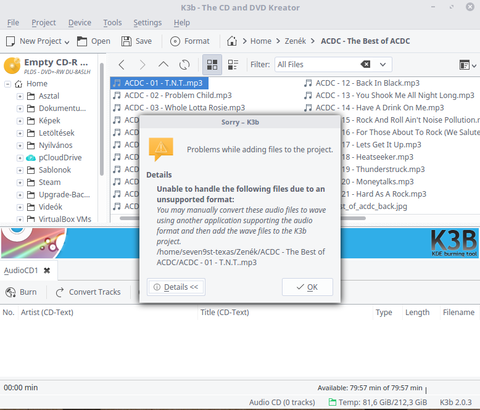
Task: Expand the Asztal folder
Action: (x=20, y=96)
